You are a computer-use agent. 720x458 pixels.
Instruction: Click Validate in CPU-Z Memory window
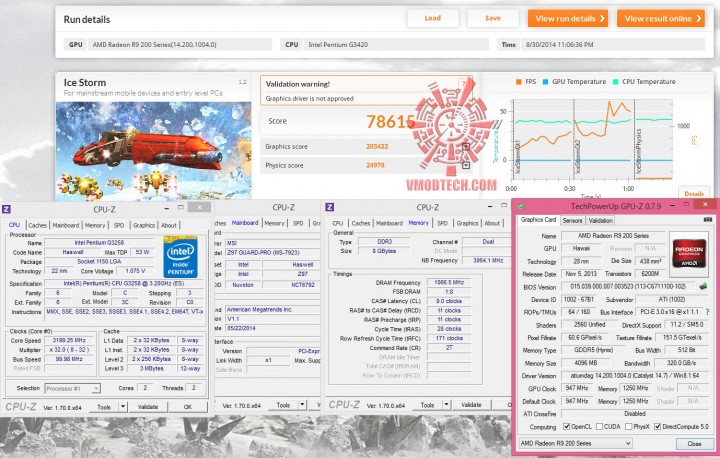pyautogui.click(x=471, y=405)
